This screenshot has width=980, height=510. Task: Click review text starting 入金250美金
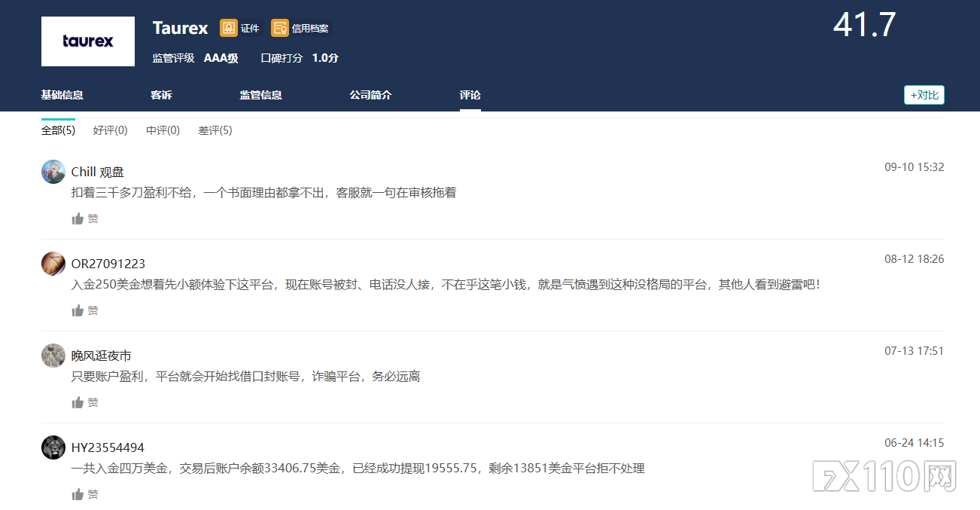(x=446, y=285)
